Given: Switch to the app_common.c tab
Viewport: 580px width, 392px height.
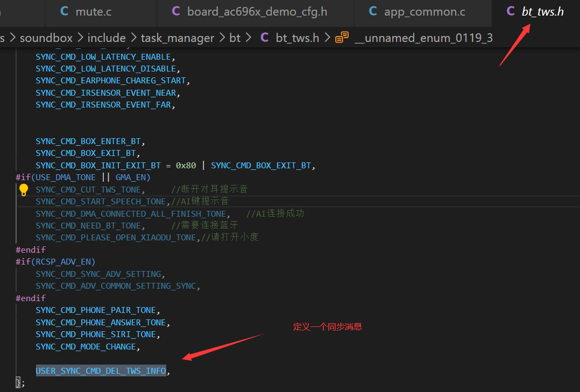Looking at the screenshot, I should (423, 12).
